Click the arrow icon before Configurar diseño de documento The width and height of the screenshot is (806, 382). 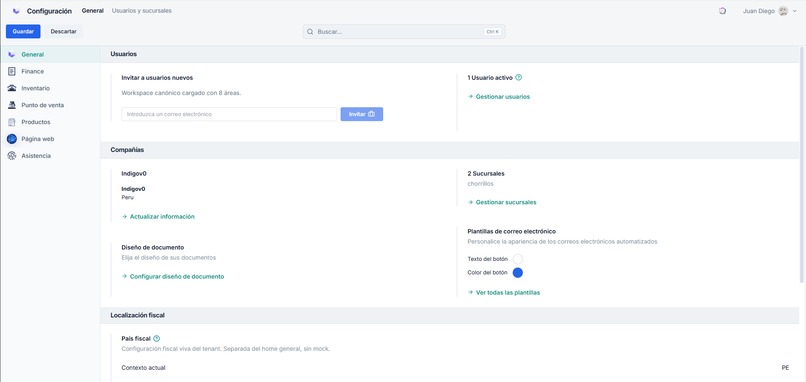click(124, 277)
